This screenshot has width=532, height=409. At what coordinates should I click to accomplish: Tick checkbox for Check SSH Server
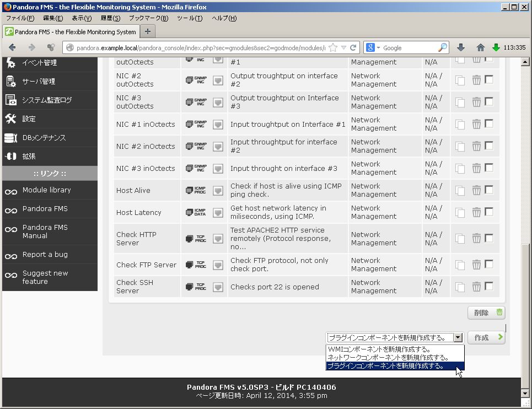pyautogui.click(x=489, y=286)
